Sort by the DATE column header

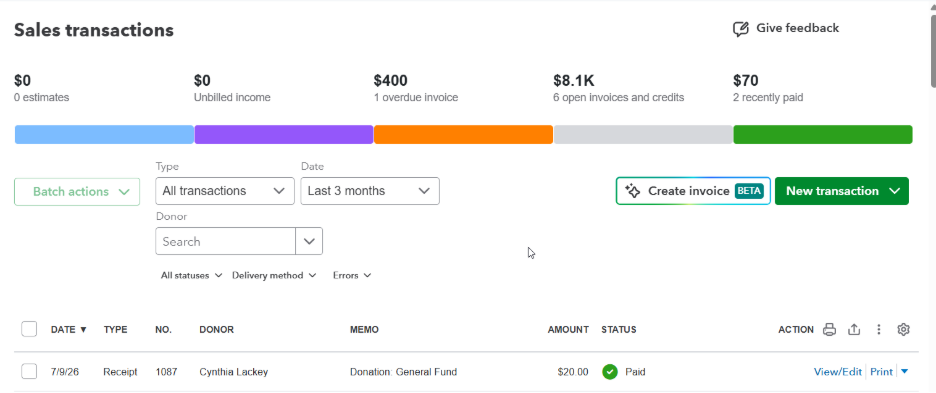[x=69, y=329]
